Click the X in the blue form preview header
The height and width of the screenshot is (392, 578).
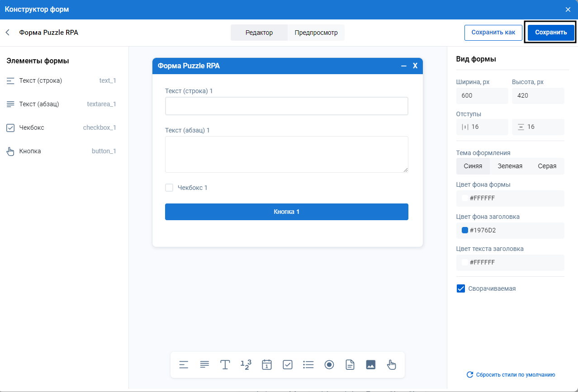415,66
